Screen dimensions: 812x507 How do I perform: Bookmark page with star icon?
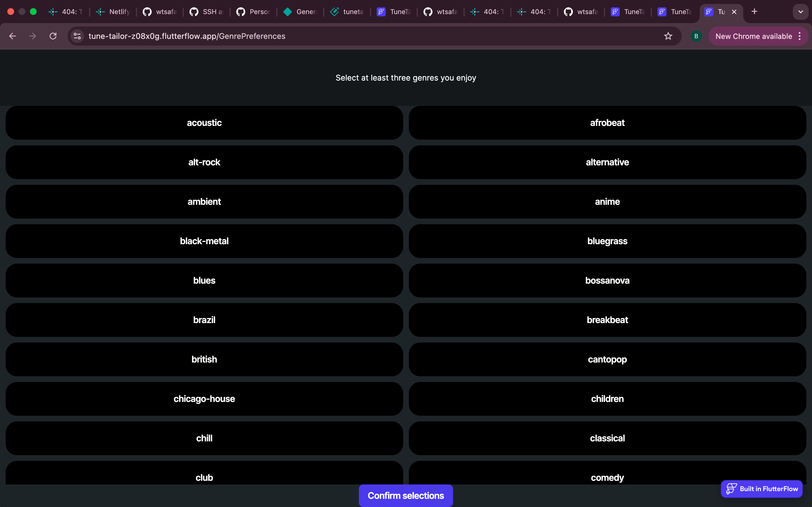pos(668,36)
